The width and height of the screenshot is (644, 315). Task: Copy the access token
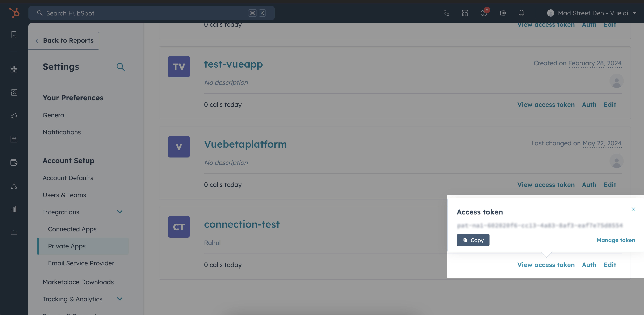click(x=473, y=240)
